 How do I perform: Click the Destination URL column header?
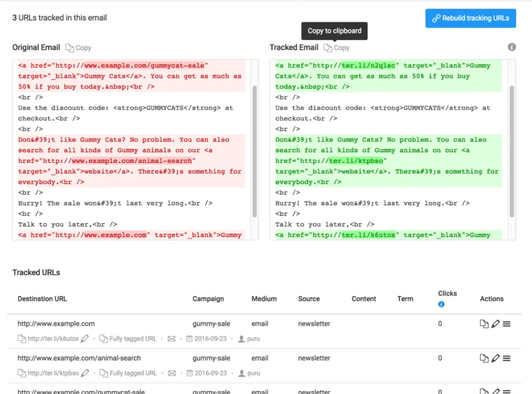(x=42, y=299)
